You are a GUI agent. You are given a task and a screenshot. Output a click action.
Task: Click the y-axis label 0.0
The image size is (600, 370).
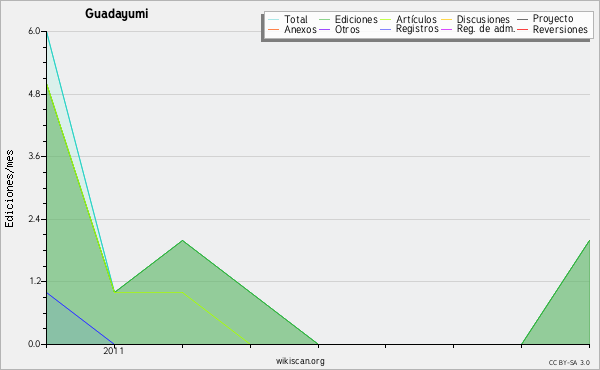tap(34, 344)
